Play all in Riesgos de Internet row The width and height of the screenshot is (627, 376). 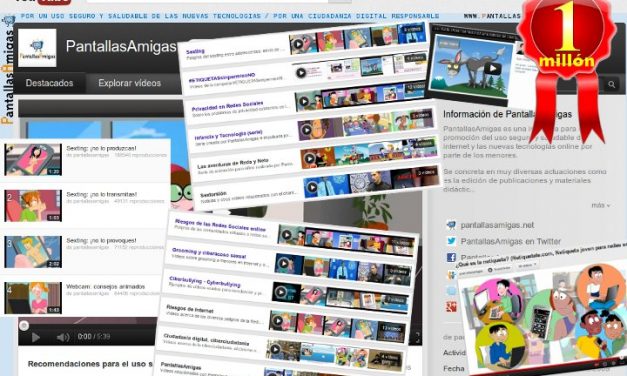(278, 321)
